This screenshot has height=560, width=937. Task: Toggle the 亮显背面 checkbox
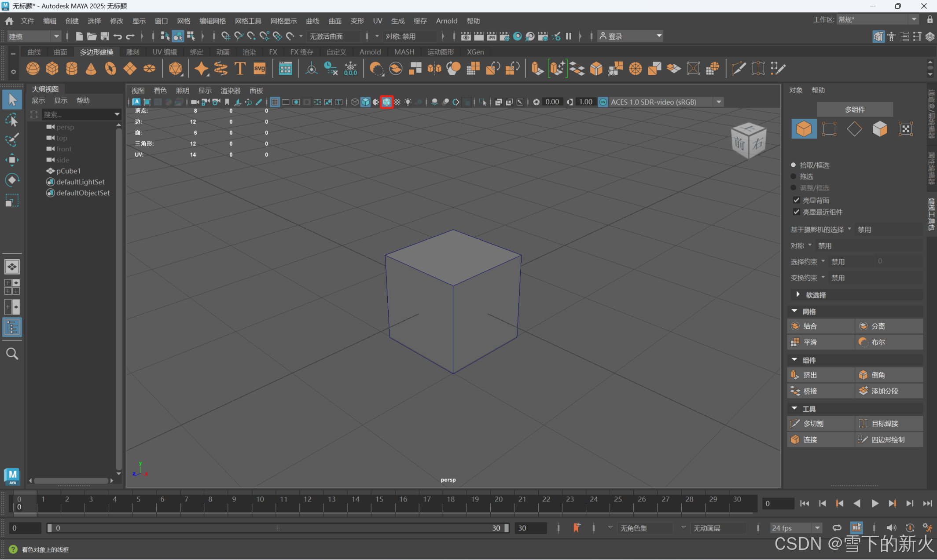click(796, 200)
